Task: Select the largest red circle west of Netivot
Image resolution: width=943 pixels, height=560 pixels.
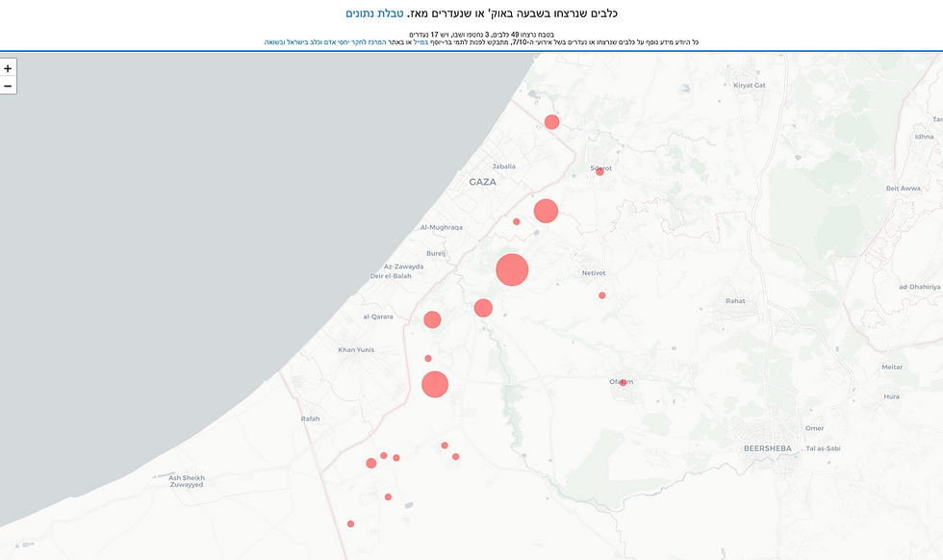Action: click(512, 269)
